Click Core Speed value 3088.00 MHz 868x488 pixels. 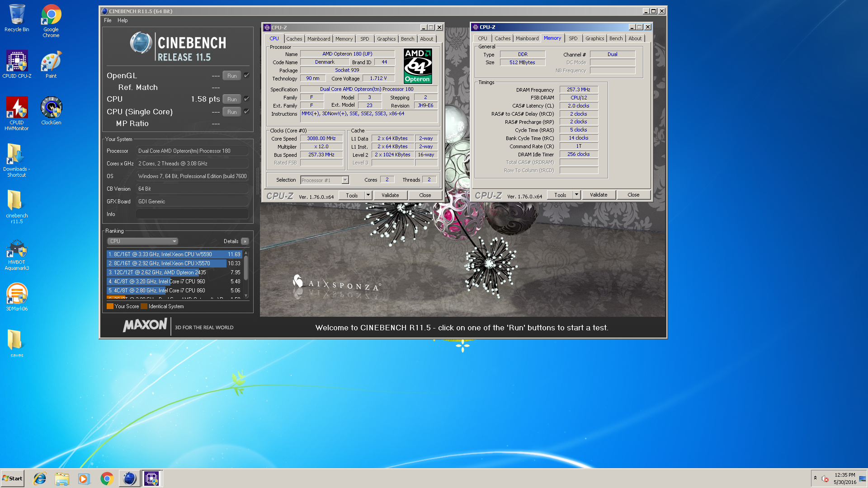point(321,139)
